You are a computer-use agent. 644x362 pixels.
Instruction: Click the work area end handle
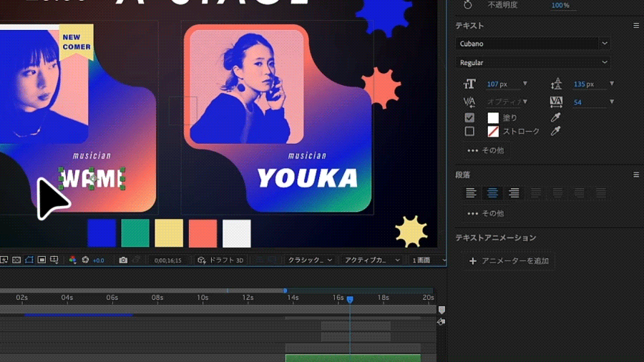[x=285, y=290]
